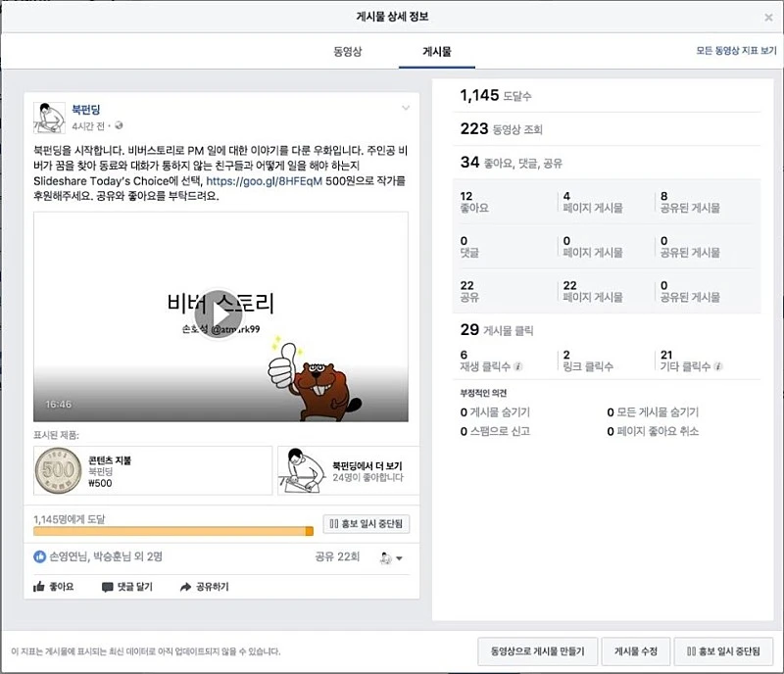Viewport: 784px width, 674px height.
Task: Open the 북펀딩 page name link
Action: tap(86, 110)
